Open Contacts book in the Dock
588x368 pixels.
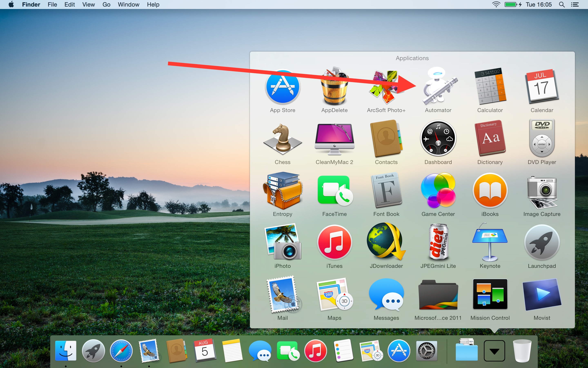point(177,351)
